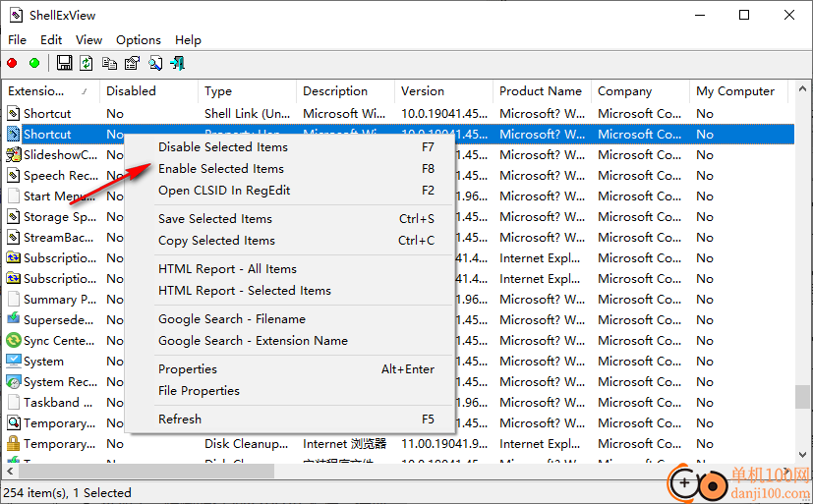Choose Save Selected Items menu entry
This screenshot has width=813, height=504.
(x=290, y=219)
